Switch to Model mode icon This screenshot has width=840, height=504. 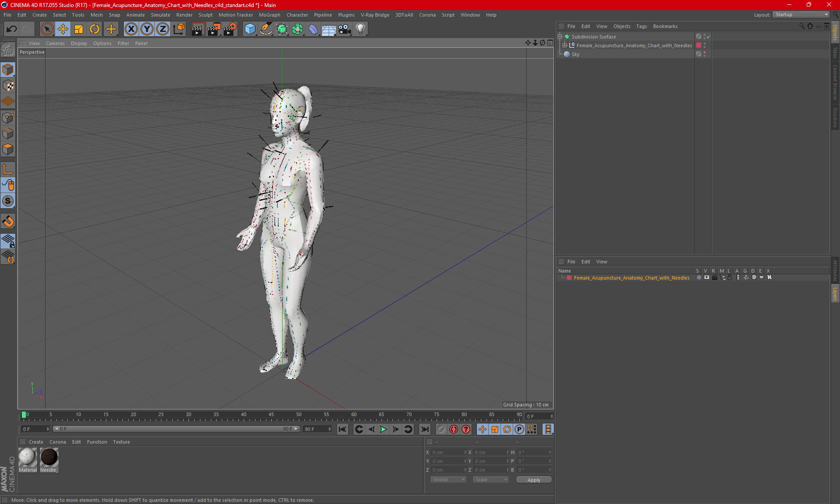coord(8,70)
